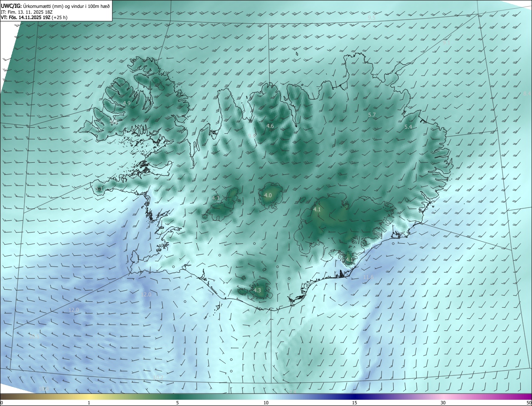Click the 4.0 value label on the central glacier
This screenshot has width=532, height=406.
coord(268,195)
